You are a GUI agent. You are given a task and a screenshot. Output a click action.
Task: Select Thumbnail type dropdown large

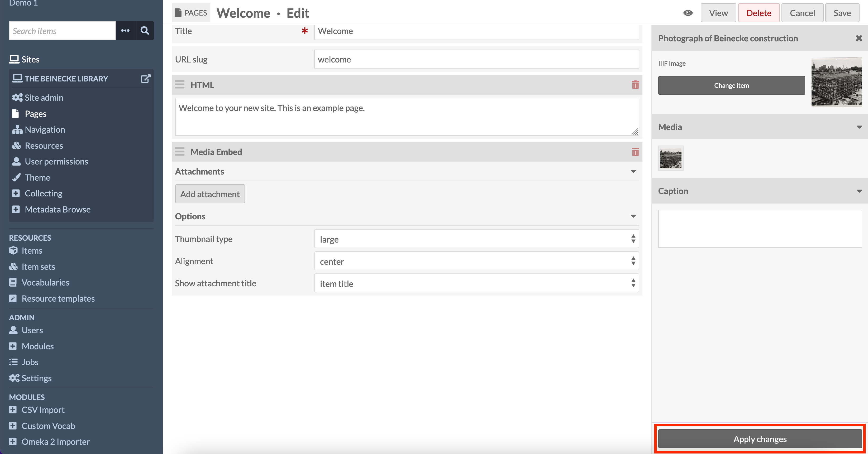click(x=476, y=239)
